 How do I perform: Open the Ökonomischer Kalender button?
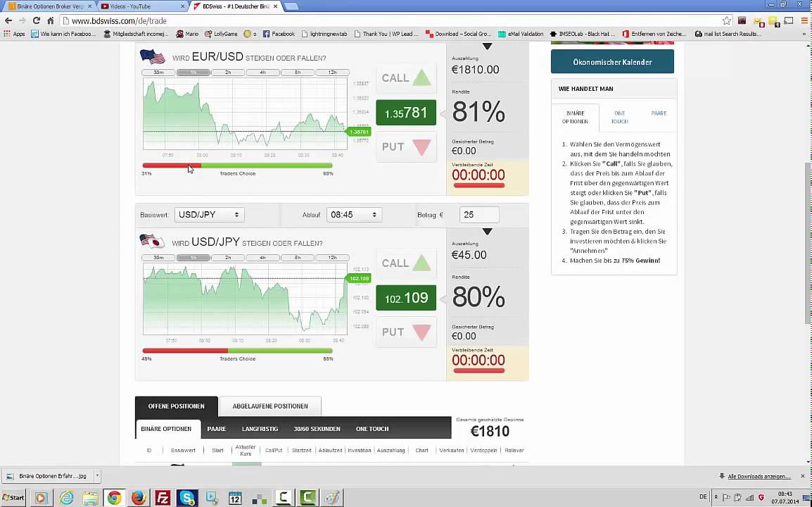[x=612, y=62]
